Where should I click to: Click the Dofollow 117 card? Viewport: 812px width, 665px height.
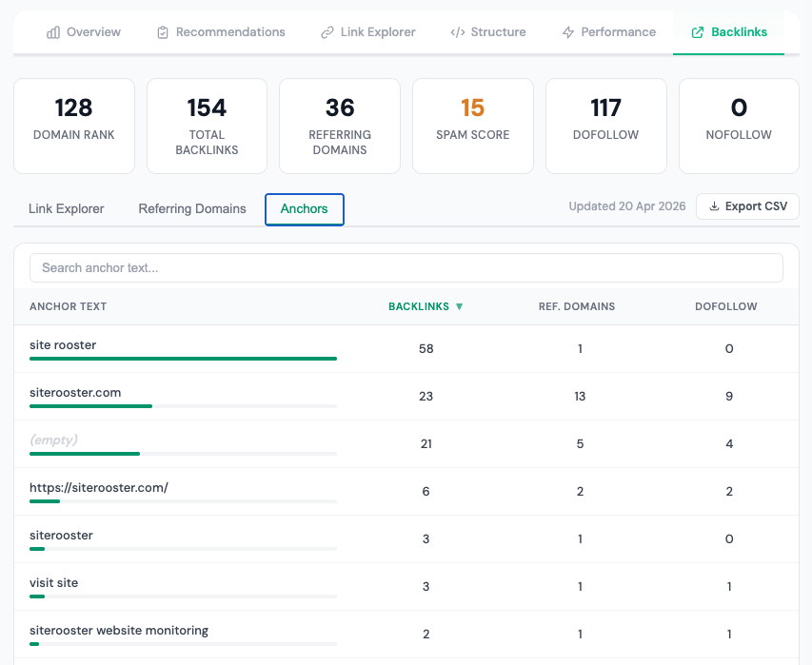pyautogui.click(x=605, y=126)
